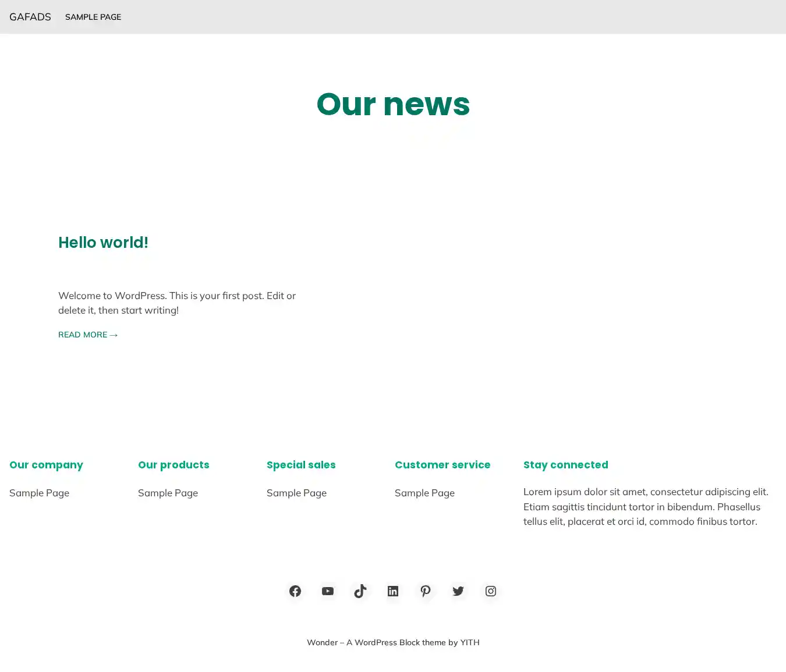The height and width of the screenshot is (672, 786).
Task: Visit the LinkedIn profile icon
Action: click(x=393, y=591)
